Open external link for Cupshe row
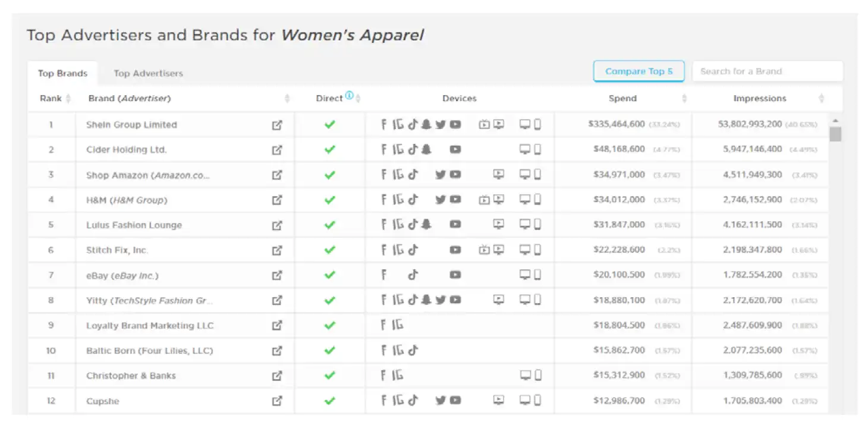Screen dimensions: 868x425 pos(277,401)
